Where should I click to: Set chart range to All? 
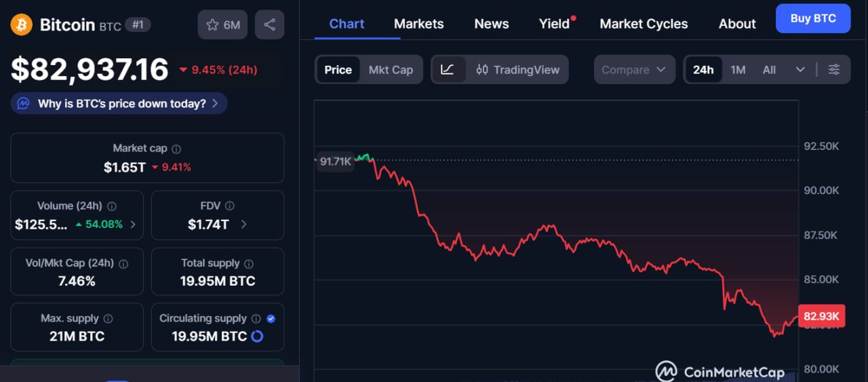pyautogui.click(x=769, y=70)
